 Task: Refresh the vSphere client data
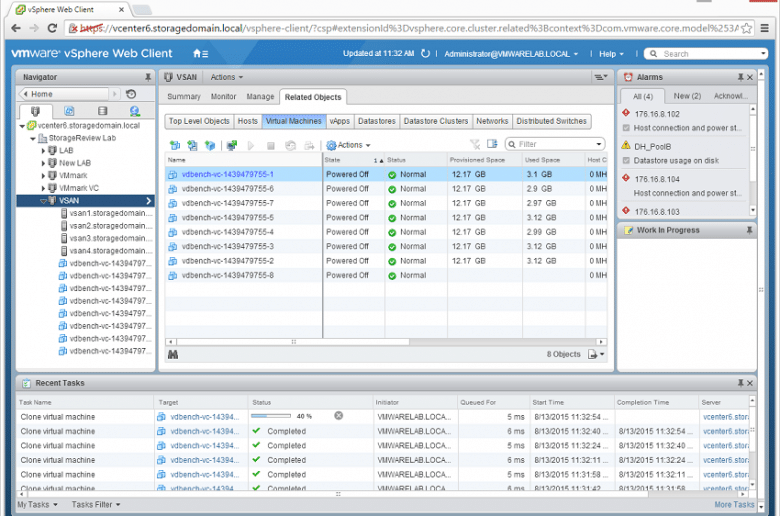(425, 53)
